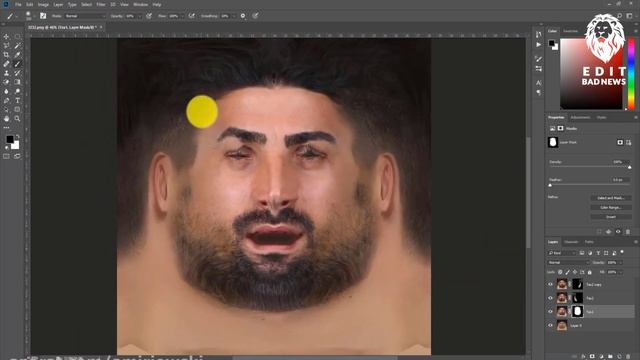Select the Dodge tool
Image resolution: width=640 pixels, height=360 pixels.
point(17,91)
